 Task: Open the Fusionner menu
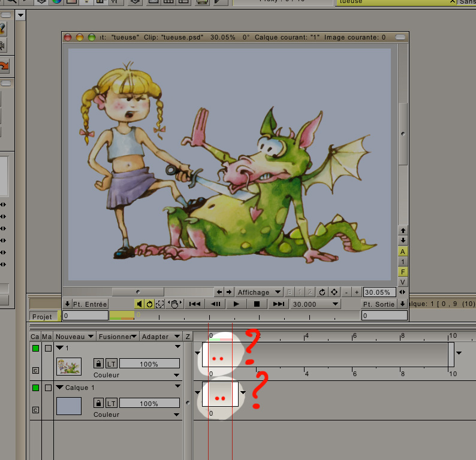118,337
